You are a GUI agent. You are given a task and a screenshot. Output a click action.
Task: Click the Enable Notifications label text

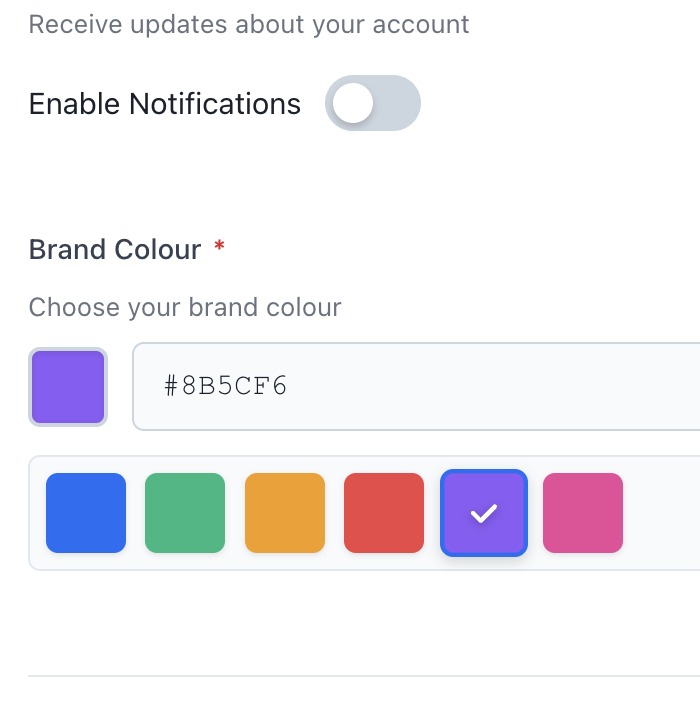tap(164, 104)
